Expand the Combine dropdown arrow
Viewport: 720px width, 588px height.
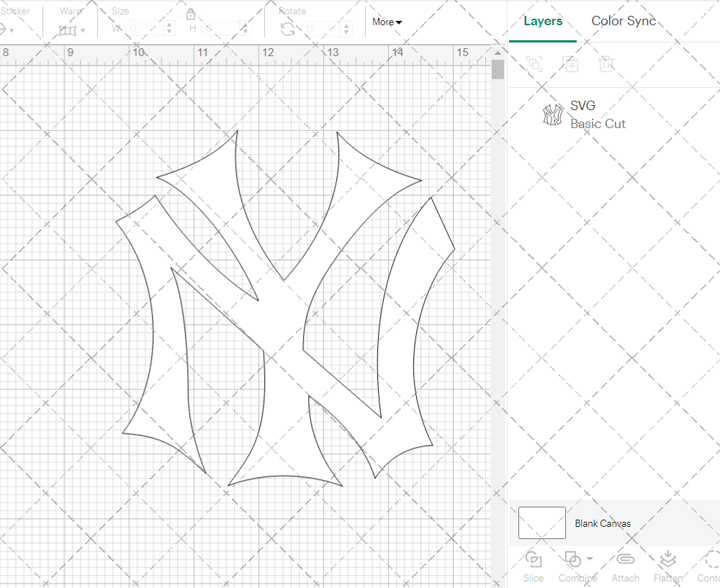pyautogui.click(x=590, y=559)
